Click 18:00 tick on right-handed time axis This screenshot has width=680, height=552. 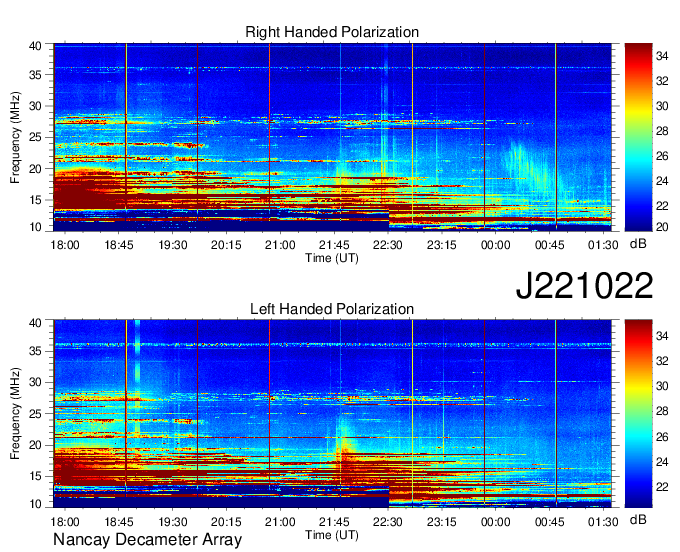tap(65, 245)
